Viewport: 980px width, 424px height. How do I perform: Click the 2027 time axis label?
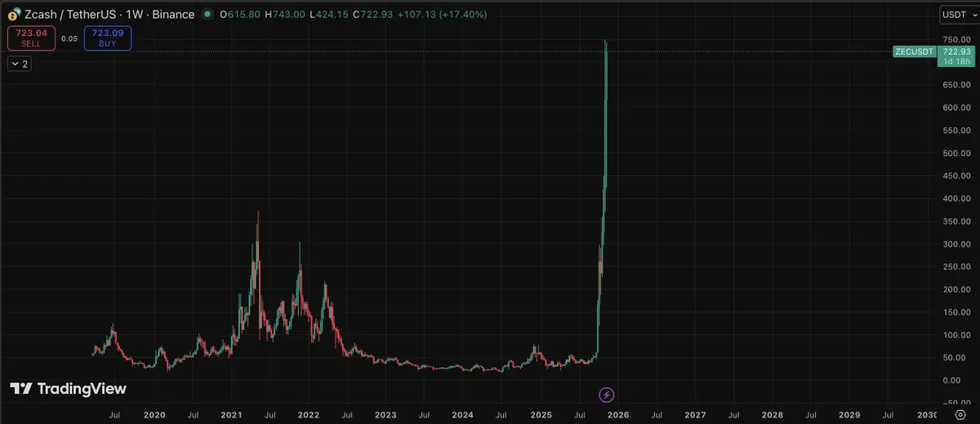[x=695, y=415]
